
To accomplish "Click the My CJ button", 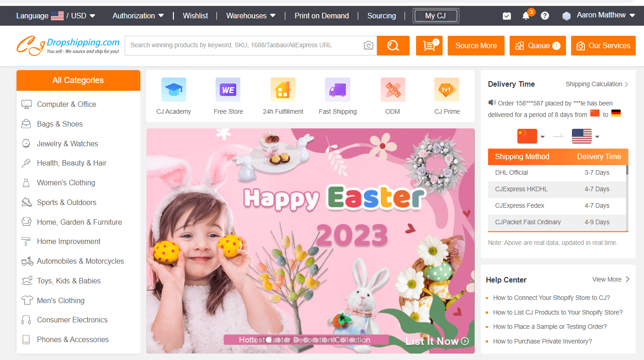I will (x=436, y=16).
